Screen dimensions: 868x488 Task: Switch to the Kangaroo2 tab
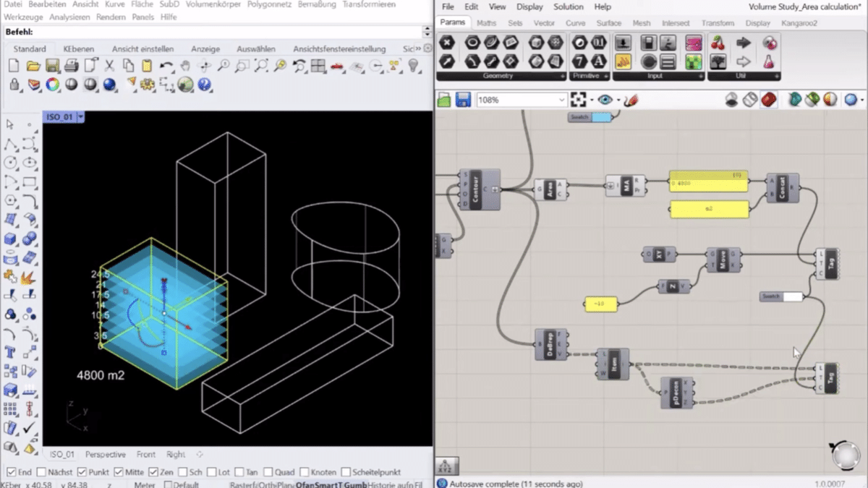pos(799,23)
